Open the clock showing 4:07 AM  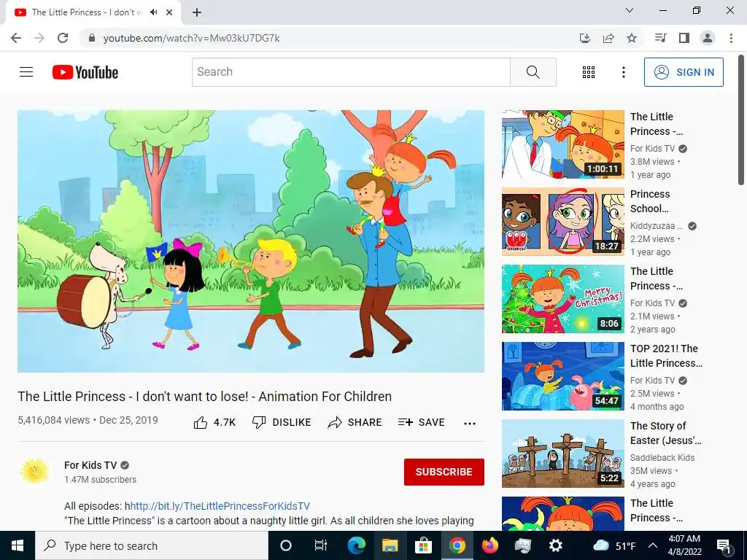point(684,545)
